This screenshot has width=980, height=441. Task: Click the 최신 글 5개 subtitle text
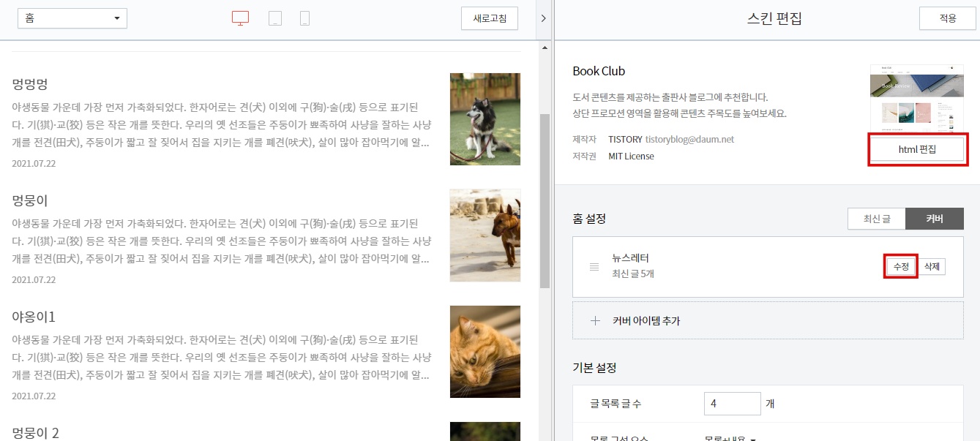(x=633, y=274)
